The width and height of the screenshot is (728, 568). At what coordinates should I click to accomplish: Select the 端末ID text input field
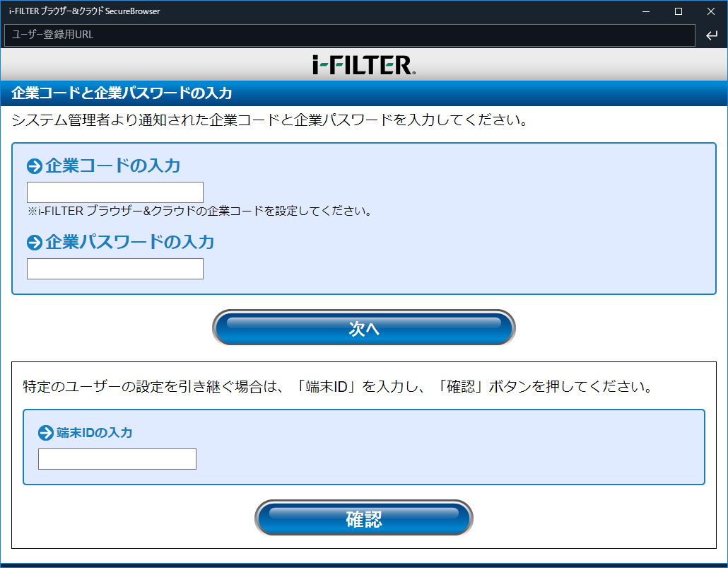pyautogui.click(x=117, y=458)
